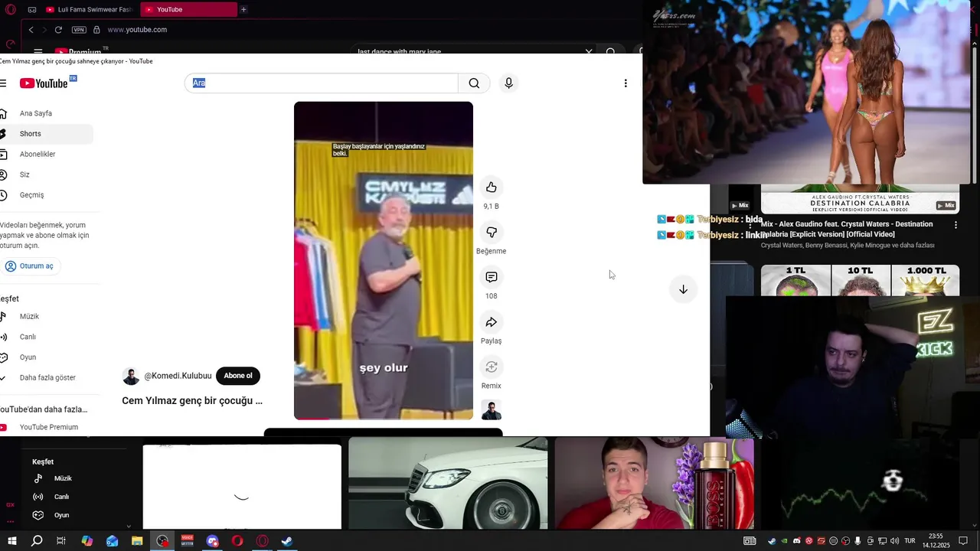Viewport: 980px width, 551px height.
Task: Open the hamburger guide menu
Action: [x=3, y=83]
